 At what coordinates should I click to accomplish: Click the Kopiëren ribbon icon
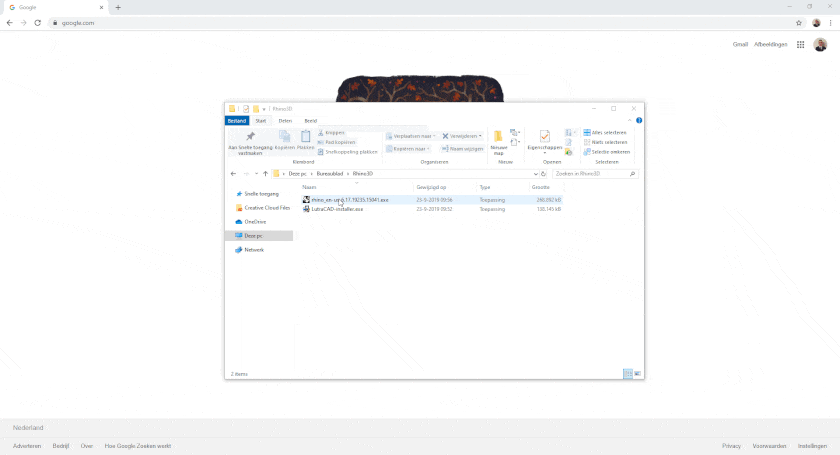(284, 140)
